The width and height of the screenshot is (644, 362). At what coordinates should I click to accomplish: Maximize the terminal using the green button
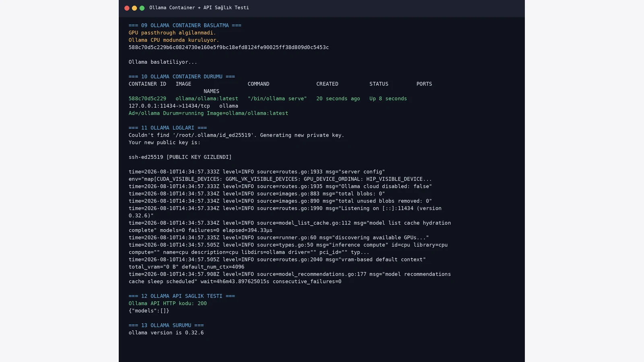(x=142, y=8)
